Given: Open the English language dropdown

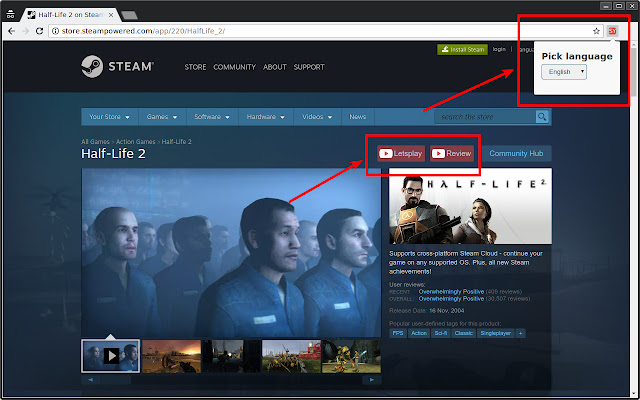Looking at the screenshot, I should point(564,72).
